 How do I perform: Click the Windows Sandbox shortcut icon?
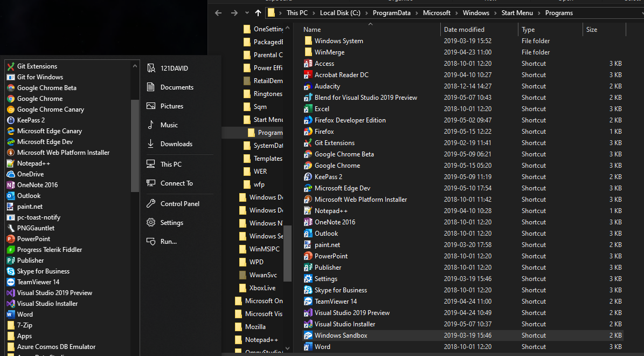(308, 336)
